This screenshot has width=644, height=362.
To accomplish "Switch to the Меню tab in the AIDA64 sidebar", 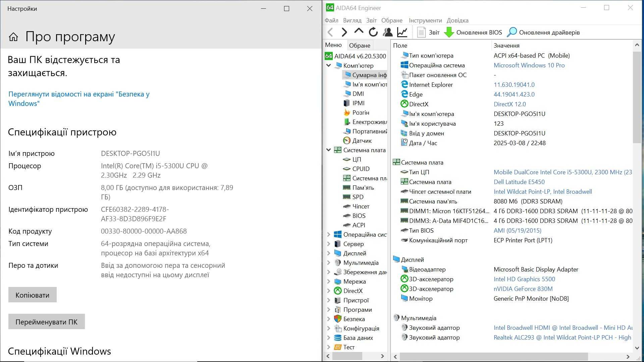I will point(333,45).
